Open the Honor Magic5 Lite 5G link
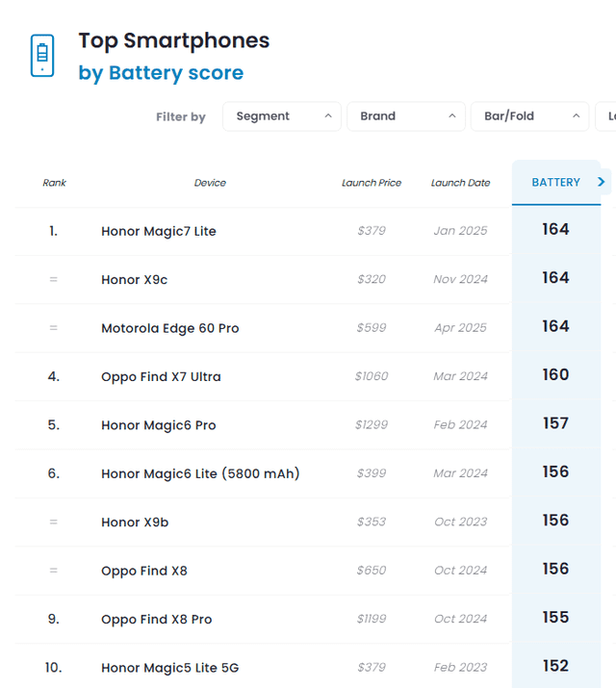Image resolution: width=616 pixels, height=688 pixels. tap(169, 668)
